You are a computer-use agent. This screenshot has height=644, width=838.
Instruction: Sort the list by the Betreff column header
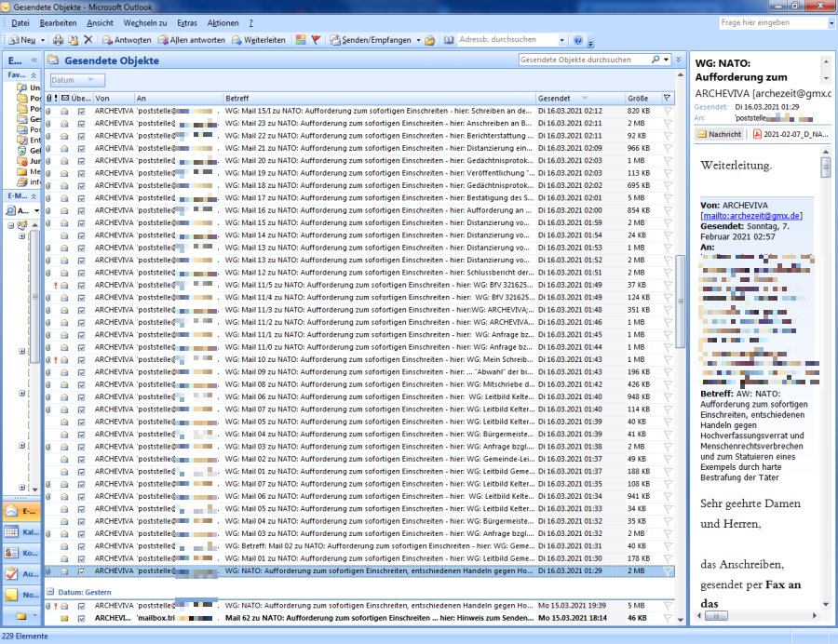(x=379, y=99)
